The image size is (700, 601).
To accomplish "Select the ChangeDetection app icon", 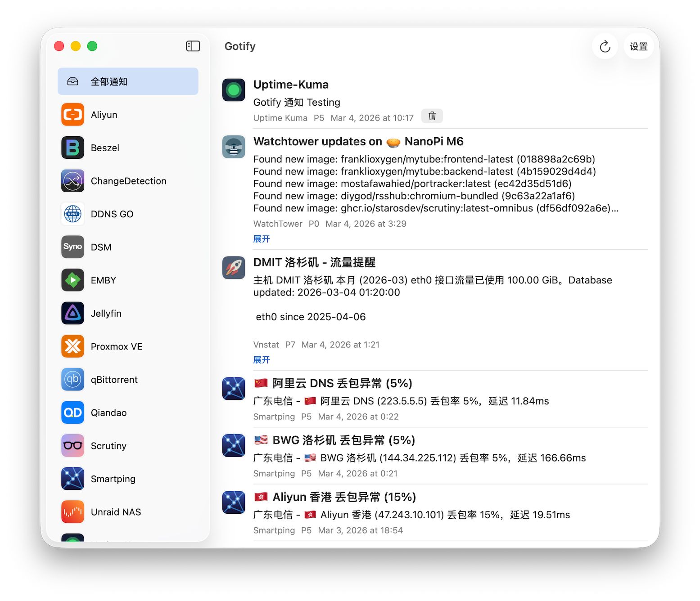I will (72, 181).
